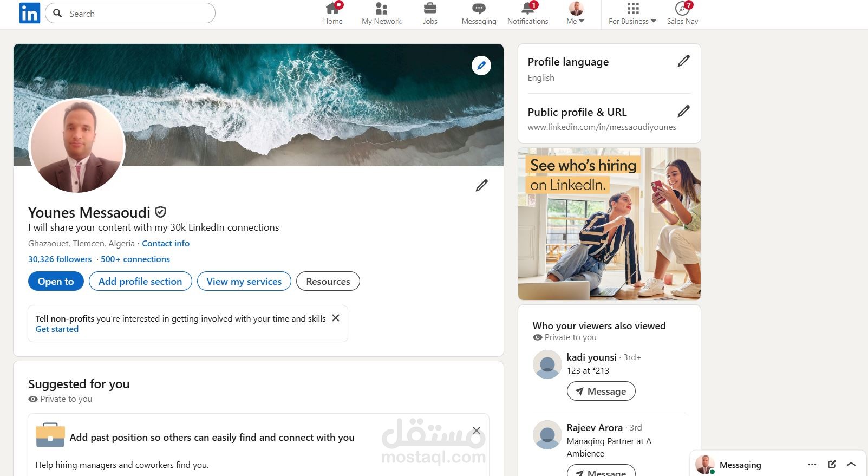This screenshot has height=476, width=868.
Task: Click the briefcase icon in suggestion card
Action: coord(50,435)
